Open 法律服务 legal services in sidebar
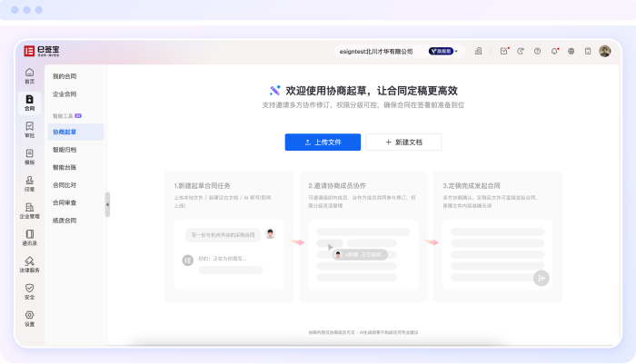Screen dimensions: 636x364 [30, 264]
